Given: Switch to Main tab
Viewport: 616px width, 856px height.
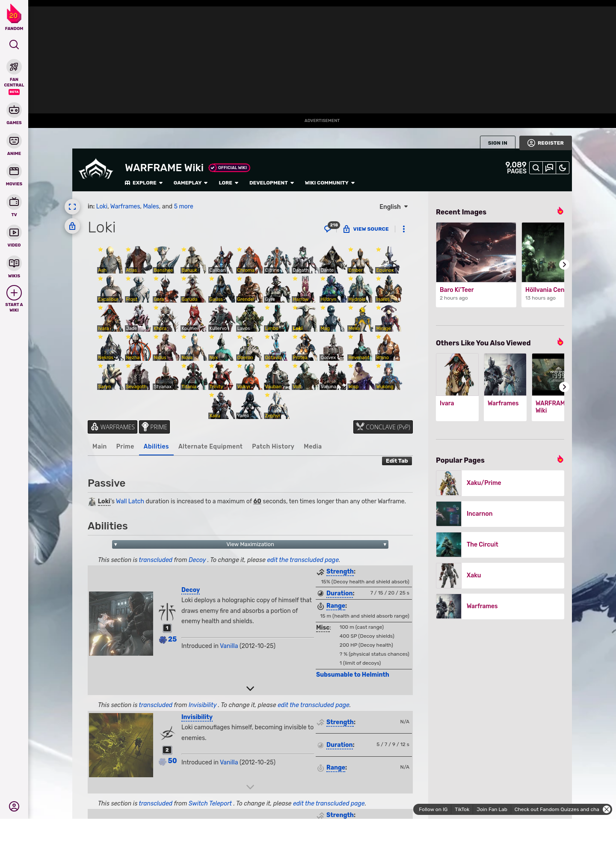Looking at the screenshot, I should 99,446.
